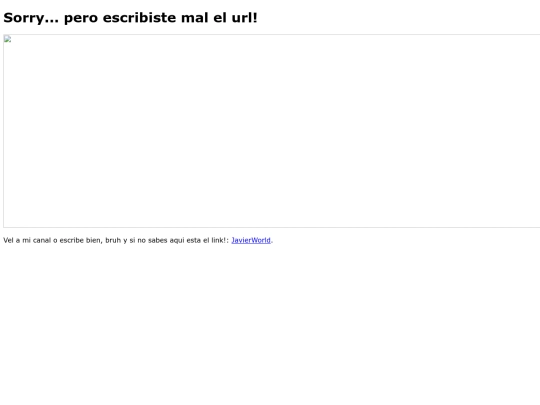540x405 pixels.
Task: Click the word 'bien,' in the paragraph
Action: (x=94, y=240)
